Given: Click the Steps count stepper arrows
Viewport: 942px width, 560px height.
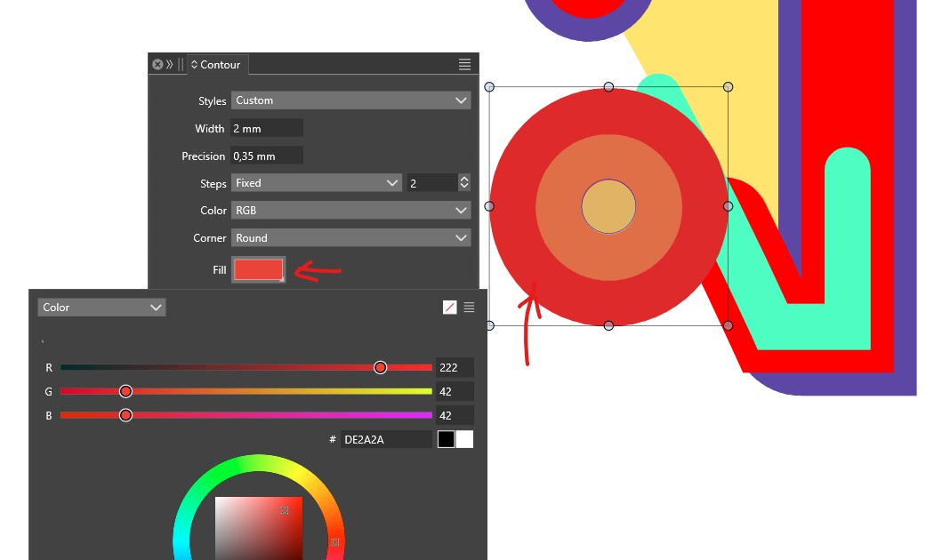Looking at the screenshot, I should pyautogui.click(x=463, y=183).
